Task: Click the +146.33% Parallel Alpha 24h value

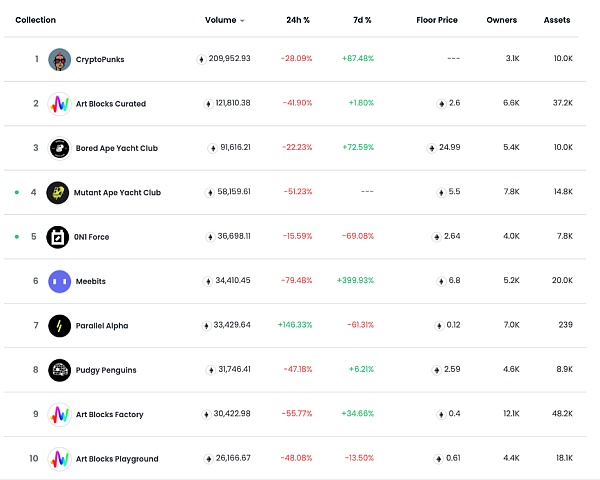Action: tap(295, 325)
